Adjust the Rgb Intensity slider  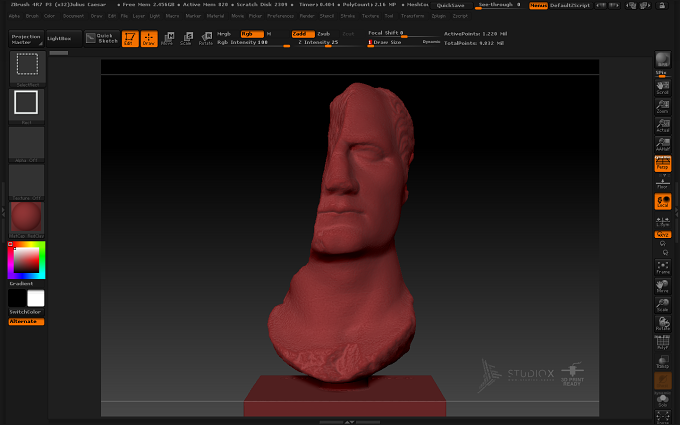pyautogui.click(x=253, y=43)
